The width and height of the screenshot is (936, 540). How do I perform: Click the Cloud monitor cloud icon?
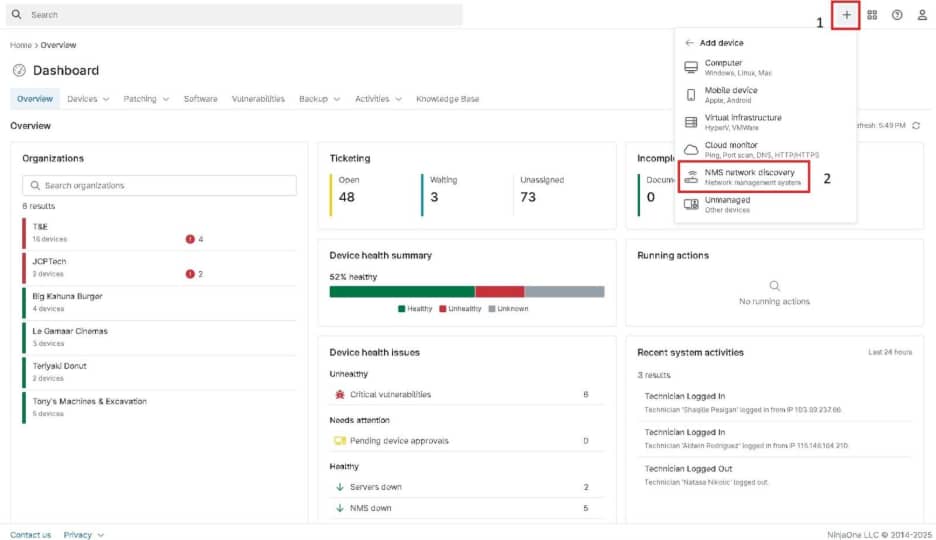[691, 149]
